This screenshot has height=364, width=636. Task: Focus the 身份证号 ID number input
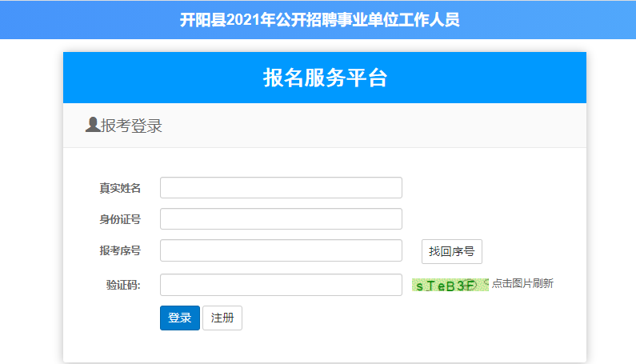[x=281, y=218]
